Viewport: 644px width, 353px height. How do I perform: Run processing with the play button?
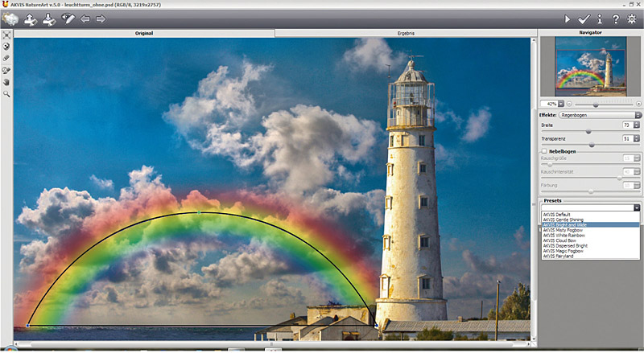(568, 18)
